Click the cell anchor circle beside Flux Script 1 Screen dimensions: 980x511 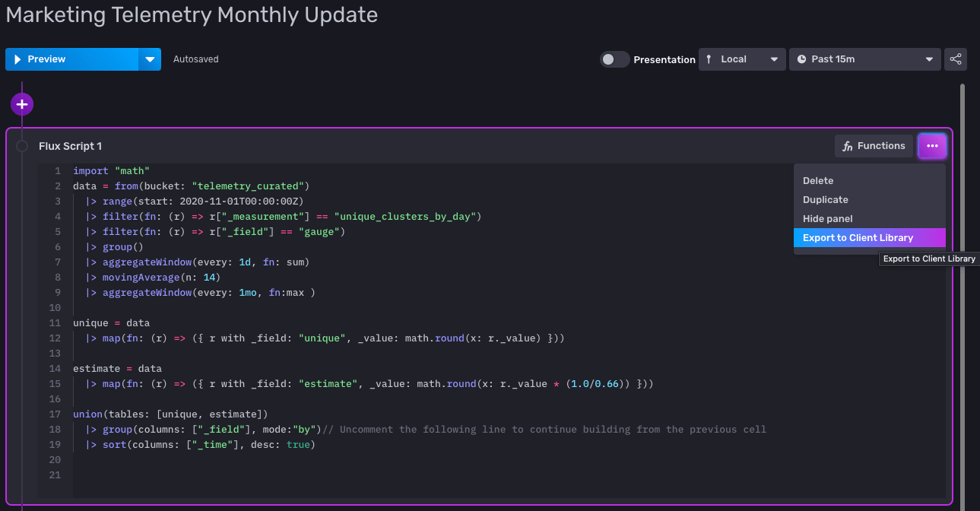pos(22,146)
